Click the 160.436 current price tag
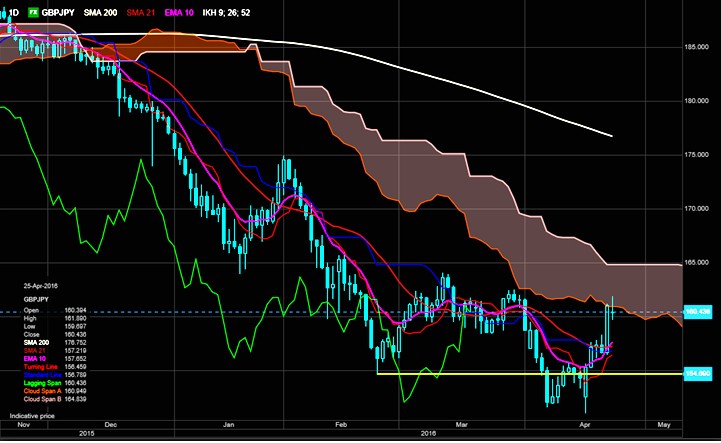The width and height of the screenshot is (721, 443). [700, 313]
